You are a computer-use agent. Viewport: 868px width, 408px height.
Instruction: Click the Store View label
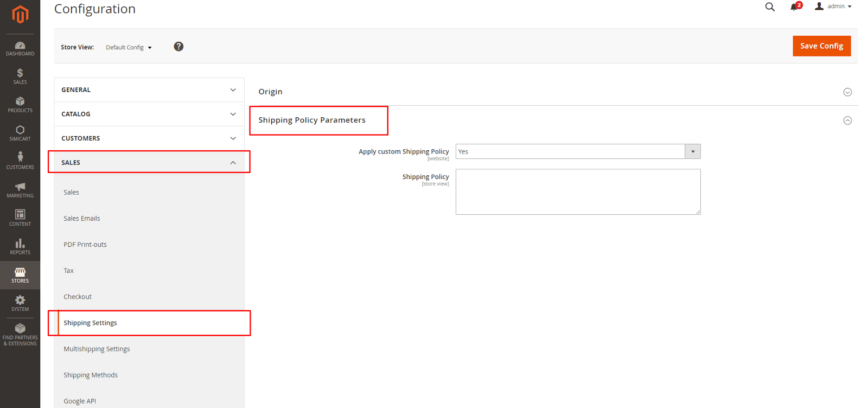[77, 47]
